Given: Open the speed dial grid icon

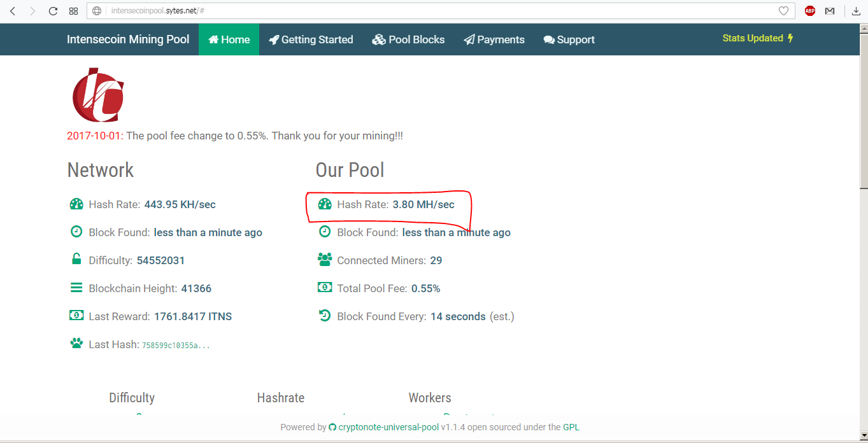Looking at the screenshot, I should tap(73, 11).
